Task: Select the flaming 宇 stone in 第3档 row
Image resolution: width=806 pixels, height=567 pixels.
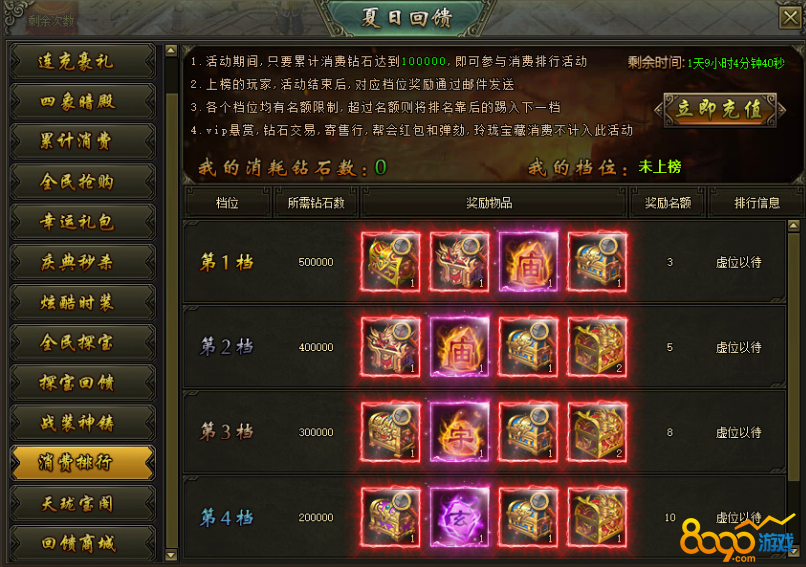Action: (460, 432)
